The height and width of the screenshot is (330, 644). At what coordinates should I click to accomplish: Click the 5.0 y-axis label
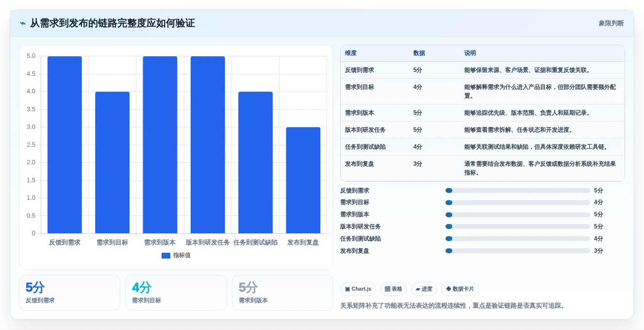point(31,56)
